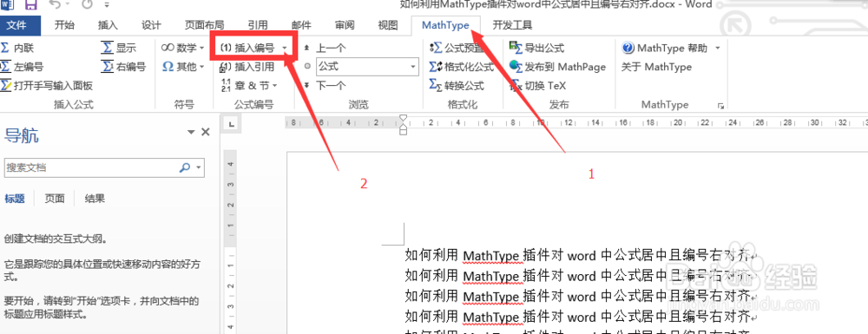Expand the MathType 帮助 dropdown
Screen dimensions: 868x334
click(718, 48)
